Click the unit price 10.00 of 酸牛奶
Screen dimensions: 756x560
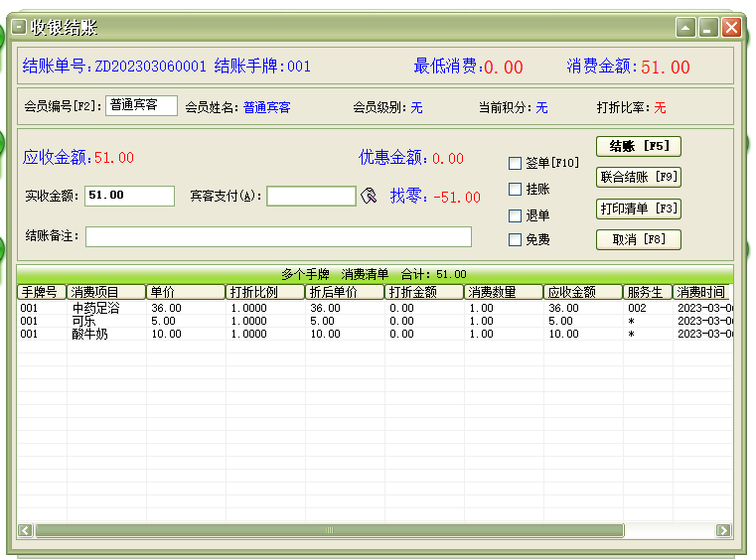point(166,334)
